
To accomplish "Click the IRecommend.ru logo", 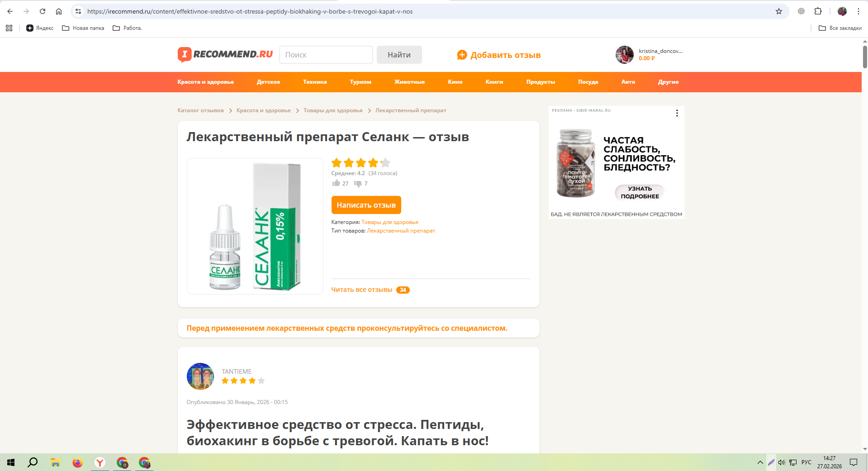I will 225,54.
